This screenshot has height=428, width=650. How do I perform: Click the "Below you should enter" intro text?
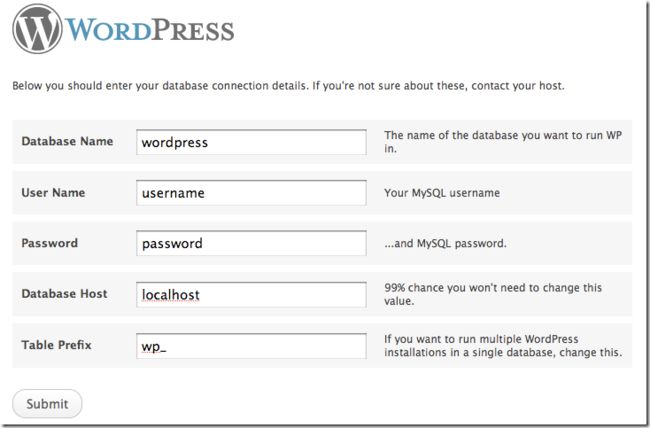[x=288, y=86]
